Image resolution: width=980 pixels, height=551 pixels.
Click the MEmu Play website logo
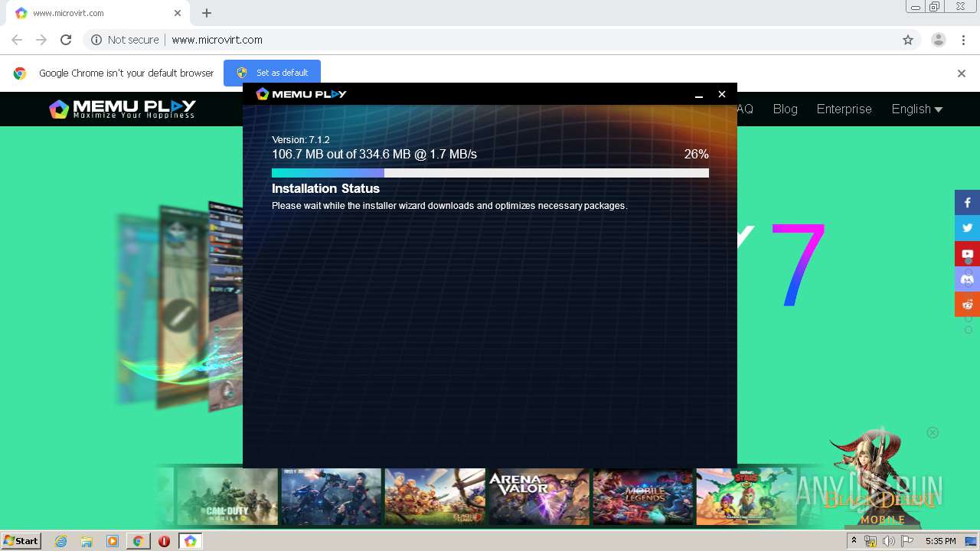tap(122, 109)
